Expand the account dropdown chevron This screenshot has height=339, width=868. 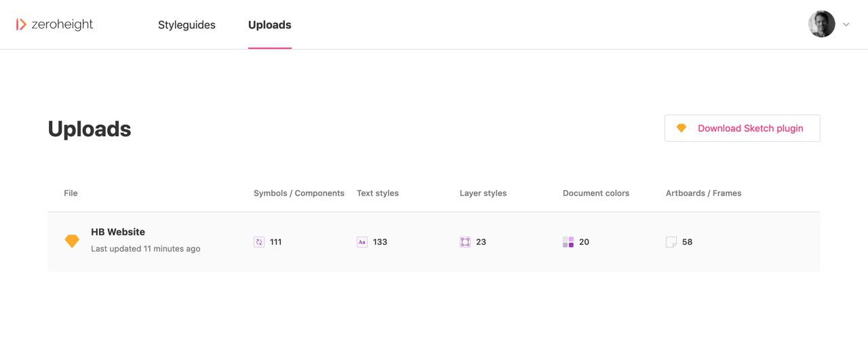[846, 24]
